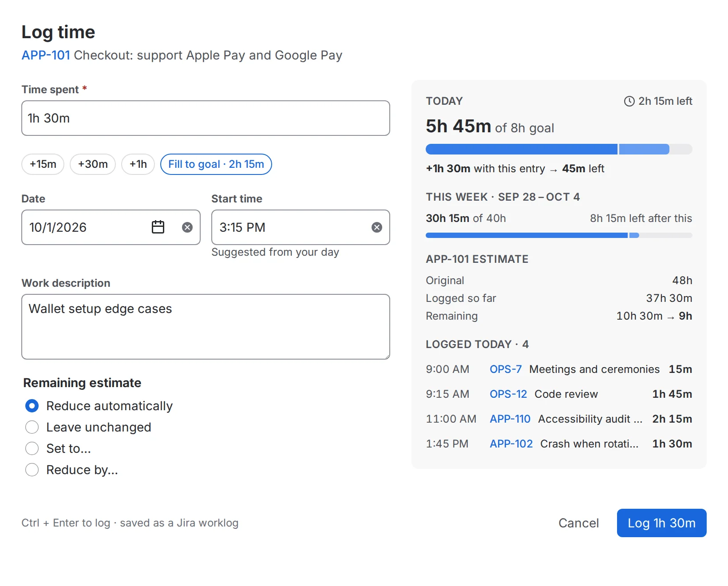Click 'Suggested from your day' hint
The width and height of the screenshot is (728, 586).
pyautogui.click(x=275, y=252)
